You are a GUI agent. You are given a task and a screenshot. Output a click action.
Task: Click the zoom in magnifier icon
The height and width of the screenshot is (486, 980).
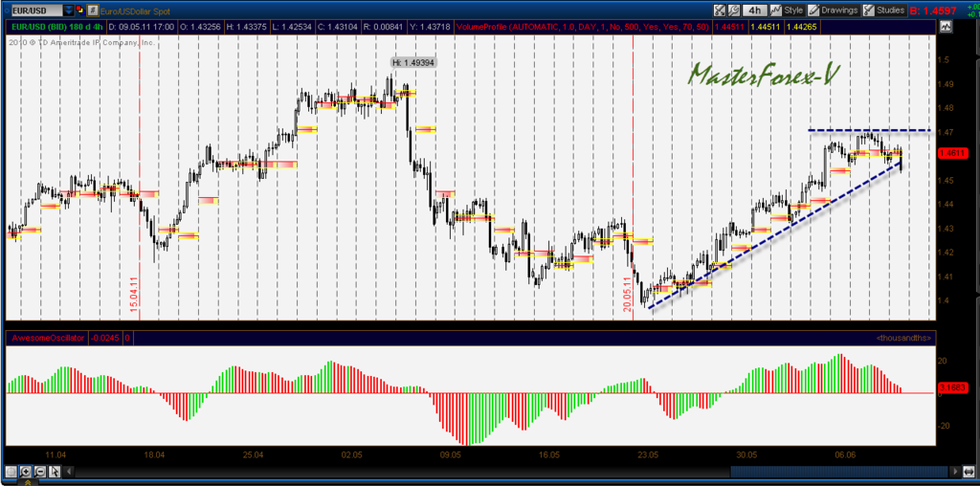[x=26, y=472]
